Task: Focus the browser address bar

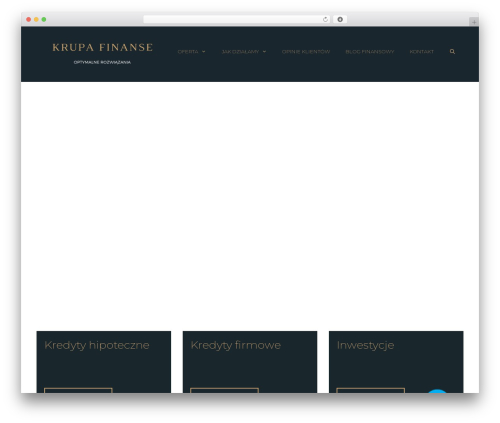Action: pyautogui.click(x=237, y=19)
